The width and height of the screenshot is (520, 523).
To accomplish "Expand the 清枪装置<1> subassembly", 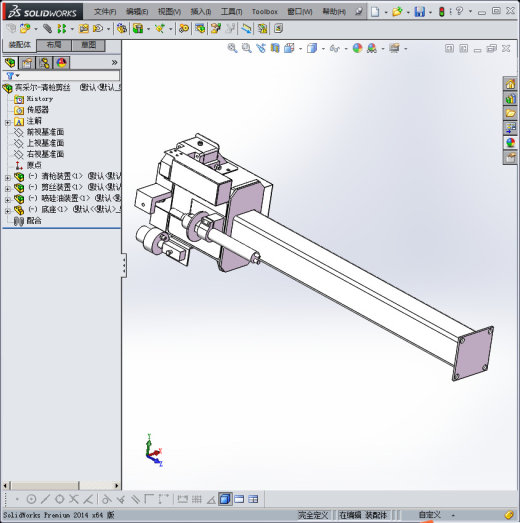I will (8, 178).
